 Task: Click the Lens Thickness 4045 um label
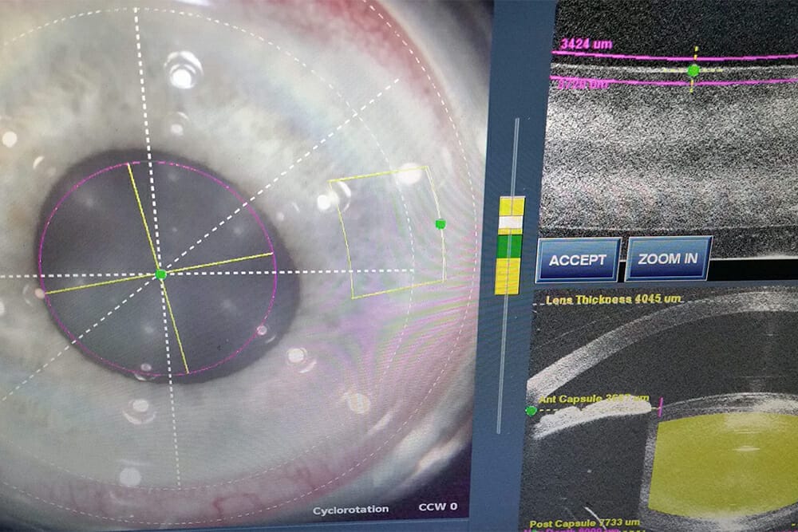613,299
